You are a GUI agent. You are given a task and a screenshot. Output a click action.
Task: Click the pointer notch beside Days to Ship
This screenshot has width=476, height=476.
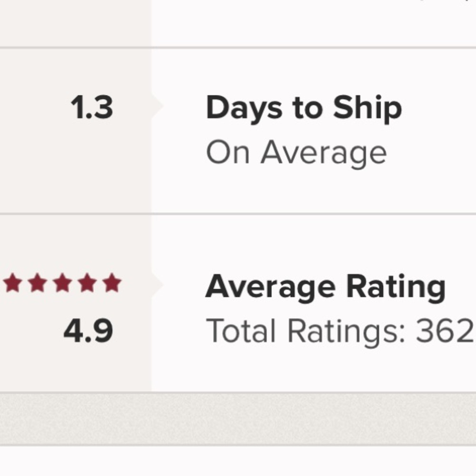click(x=158, y=106)
